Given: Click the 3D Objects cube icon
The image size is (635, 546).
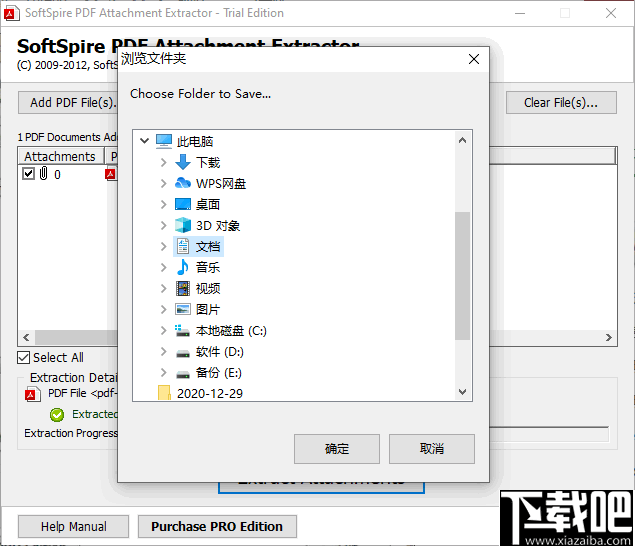Looking at the screenshot, I should coord(183,225).
